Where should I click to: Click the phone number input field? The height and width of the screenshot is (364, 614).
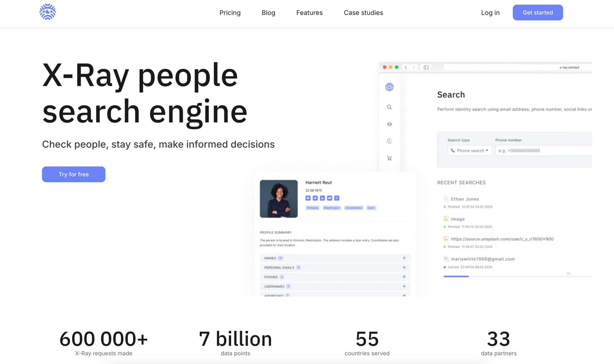(x=544, y=151)
